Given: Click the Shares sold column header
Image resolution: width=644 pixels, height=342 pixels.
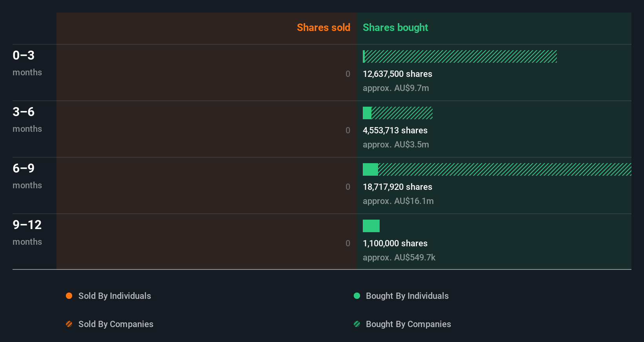Looking at the screenshot, I should pos(323,27).
